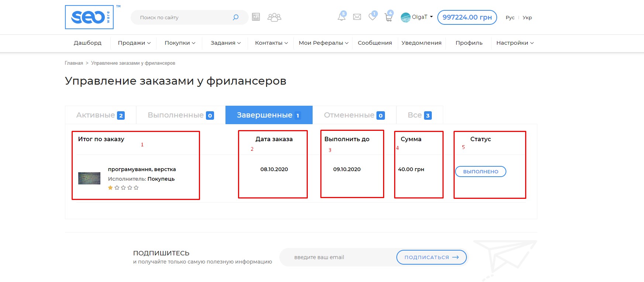This screenshot has height=282, width=644.
Task: Open the users group icon
Action: (x=274, y=17)
